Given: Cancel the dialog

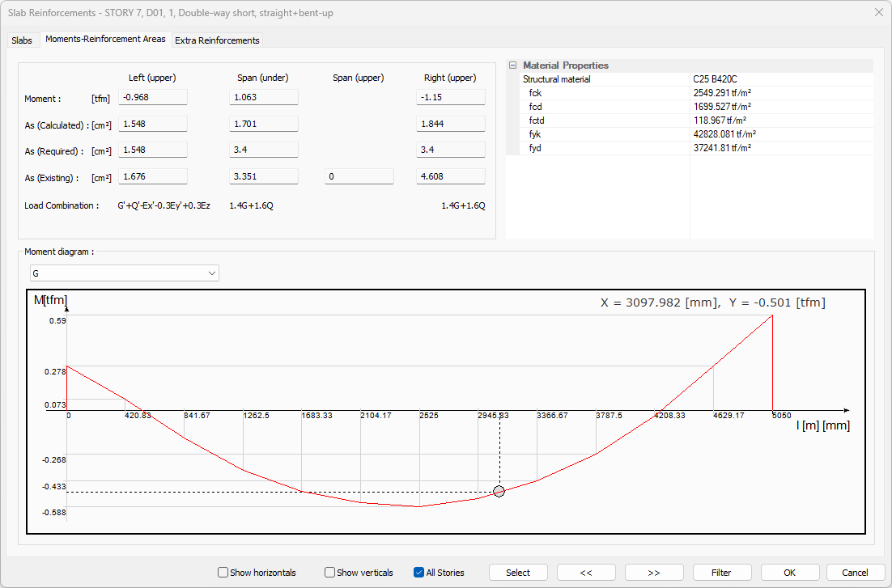Looking at the screenshot, I should pyautogui.click(x=855, y=573).
